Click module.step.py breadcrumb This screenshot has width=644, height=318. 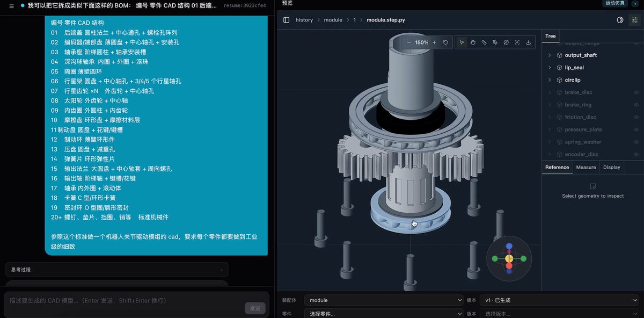(386, 20)
